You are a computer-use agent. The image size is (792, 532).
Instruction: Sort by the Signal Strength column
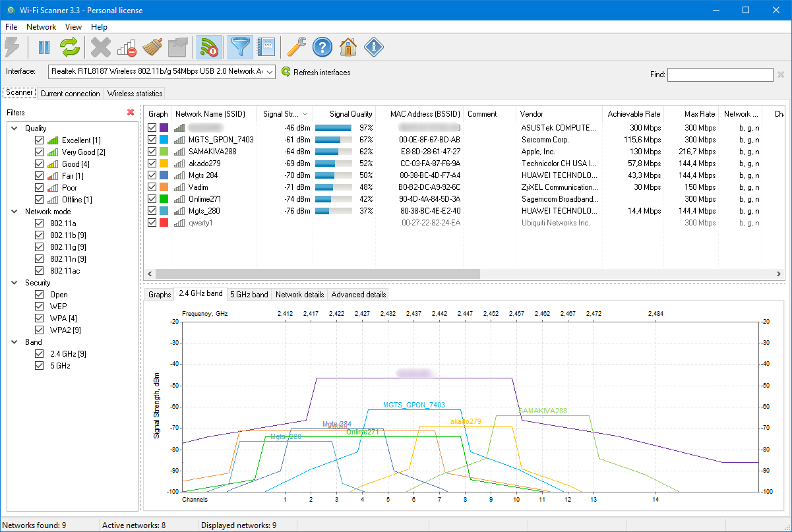tap(284, 114)
